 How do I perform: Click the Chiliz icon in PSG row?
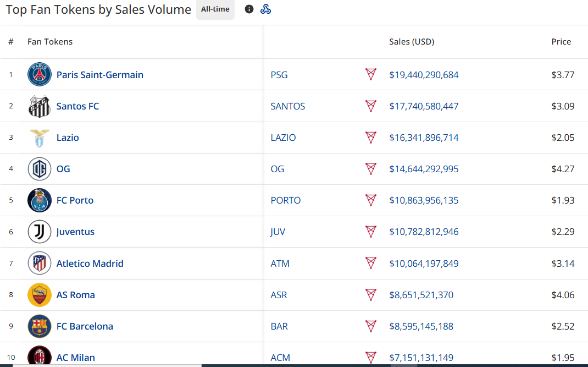(371, 74)
